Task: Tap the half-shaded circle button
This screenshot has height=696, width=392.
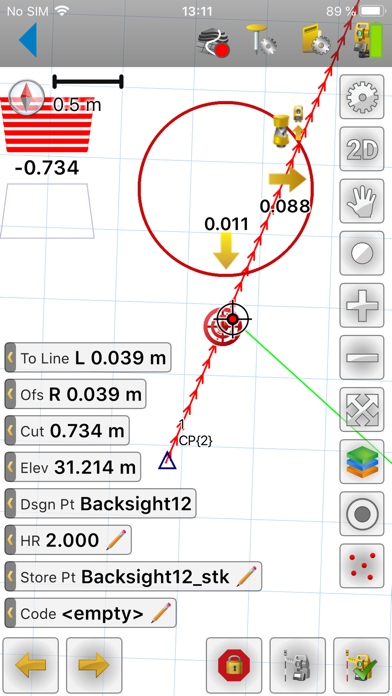Action: [x=362, y=253]
